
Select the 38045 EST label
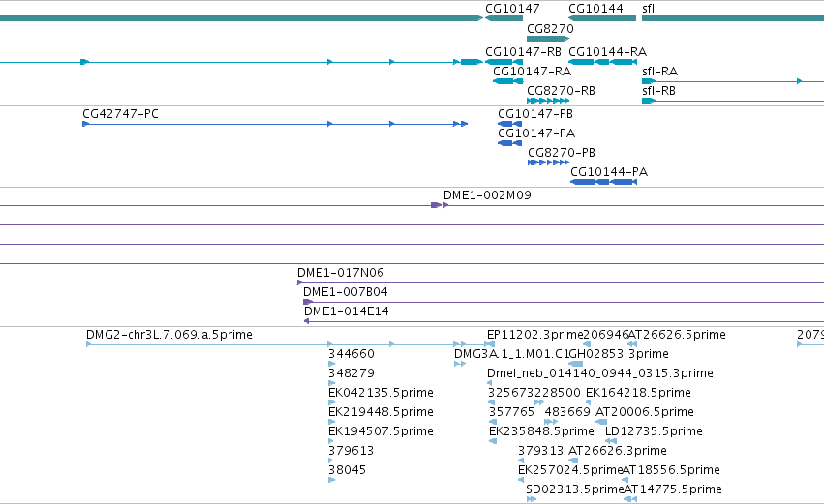pyautogui.click(x=347, y=470)
